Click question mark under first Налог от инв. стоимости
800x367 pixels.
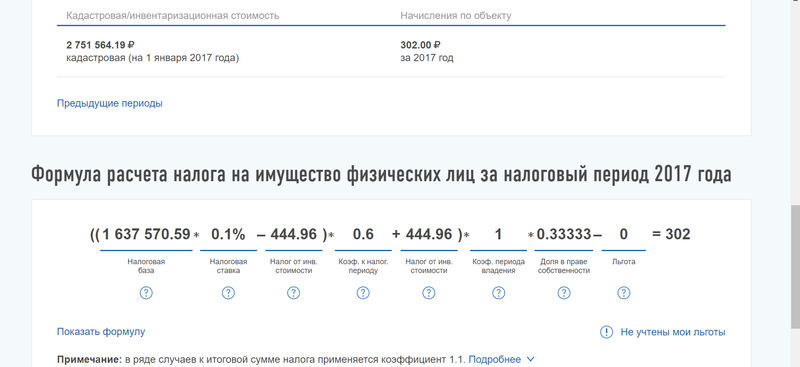[293, 293]
